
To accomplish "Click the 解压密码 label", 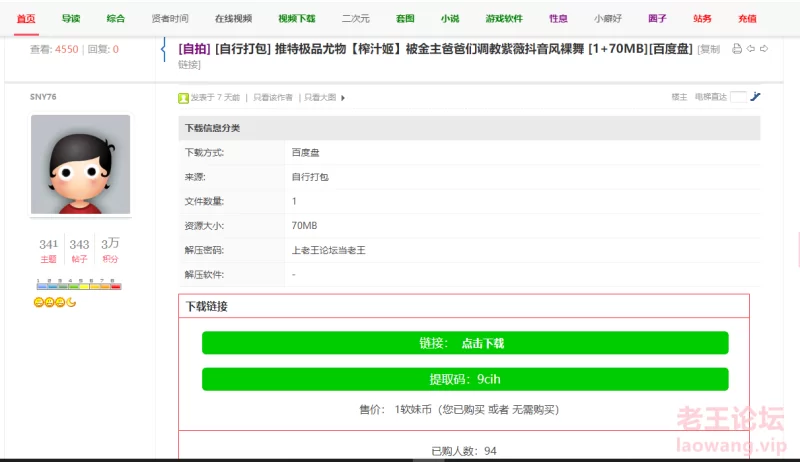I will 204,250.
